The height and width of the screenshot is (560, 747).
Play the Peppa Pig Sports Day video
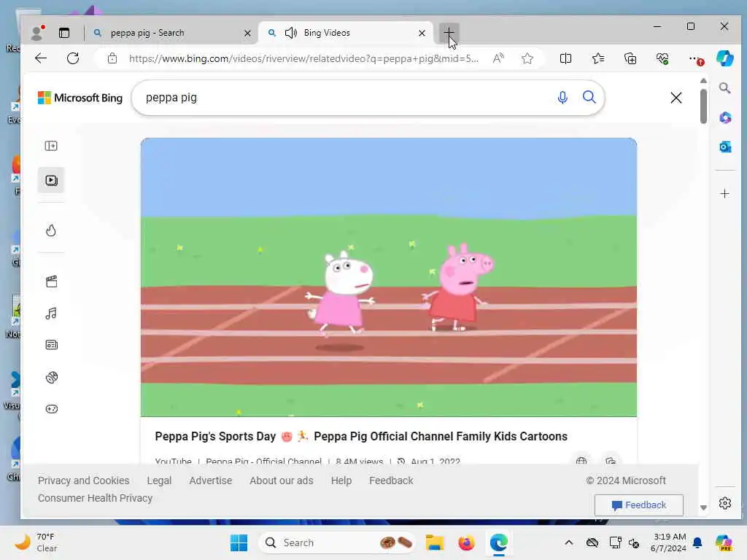(389, 277)
